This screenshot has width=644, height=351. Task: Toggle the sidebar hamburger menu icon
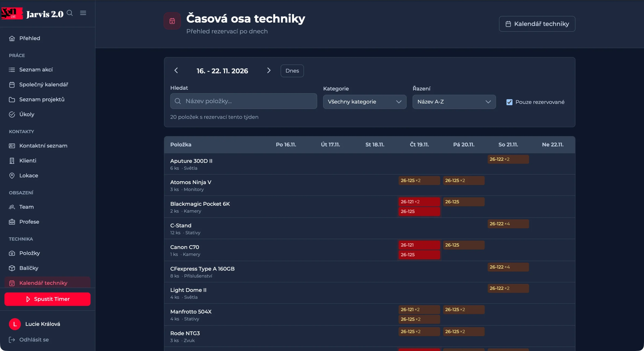point(83,13)
